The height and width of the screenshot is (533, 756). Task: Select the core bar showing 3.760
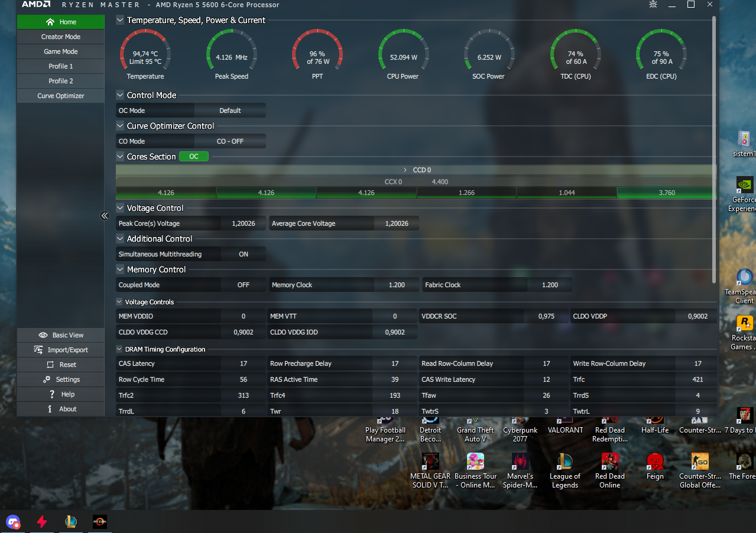point(667,193)
